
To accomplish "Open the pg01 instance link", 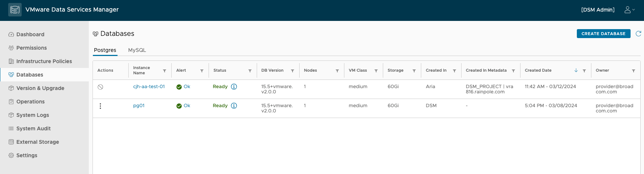I will (x=139, y=106).
